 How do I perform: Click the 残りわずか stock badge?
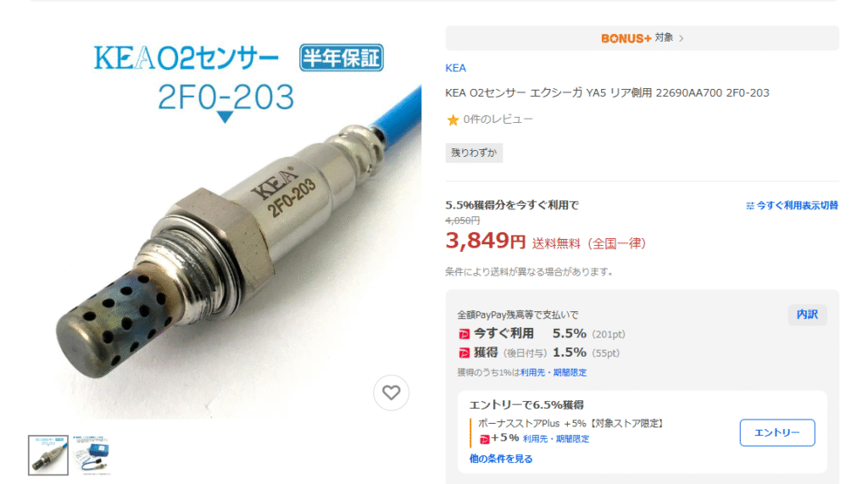474,153
